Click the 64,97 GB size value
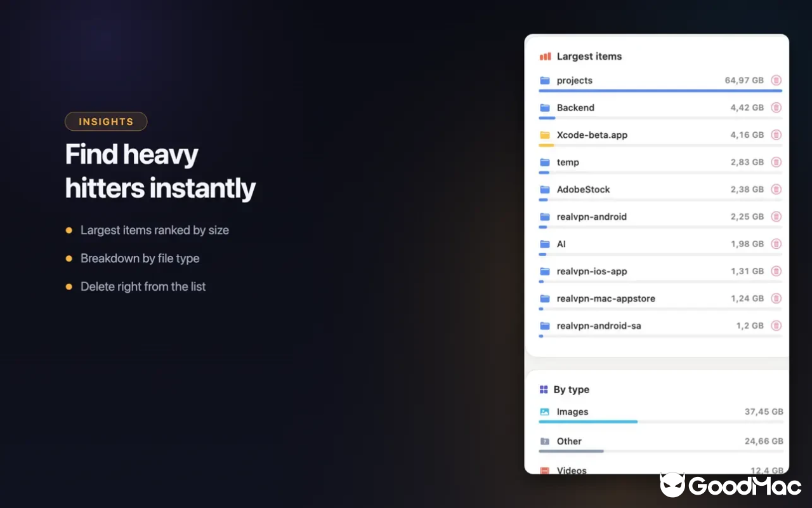The height and width of the screenshot is (508, 812). point(744,81)
